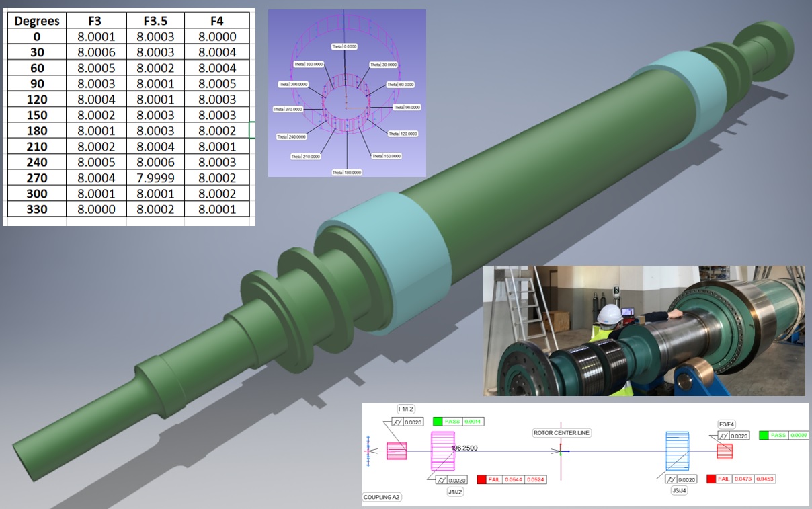Select the runout symbol in F3/F4 tolerance frame

pos(723,436)
